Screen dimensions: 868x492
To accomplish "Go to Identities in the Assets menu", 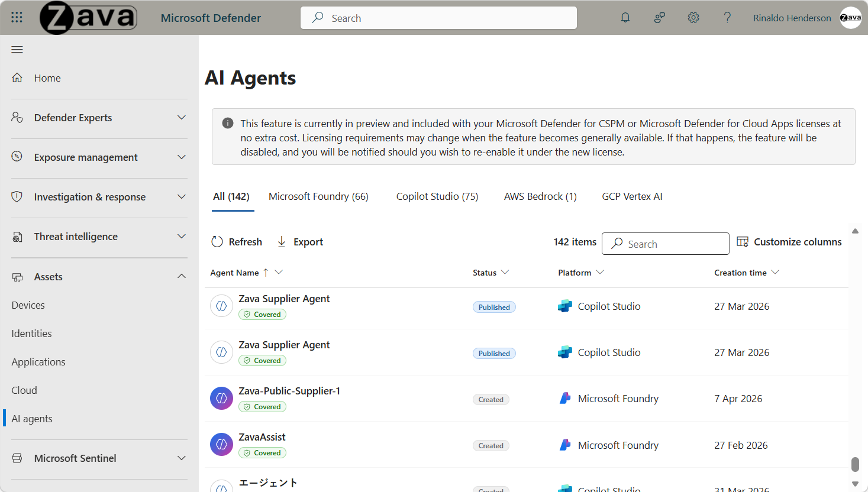I will (31, 334).
